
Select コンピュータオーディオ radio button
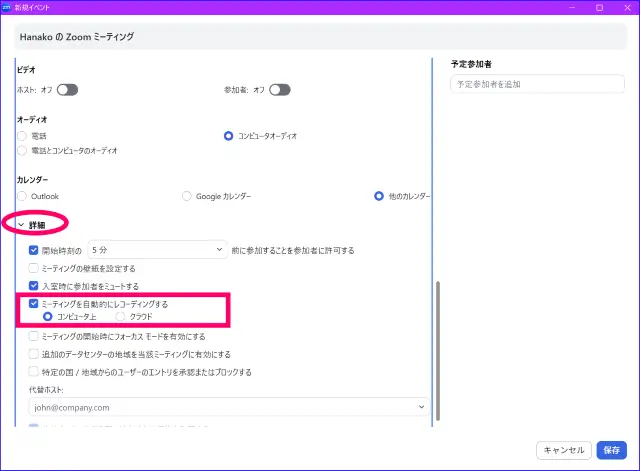coord(229,135)
